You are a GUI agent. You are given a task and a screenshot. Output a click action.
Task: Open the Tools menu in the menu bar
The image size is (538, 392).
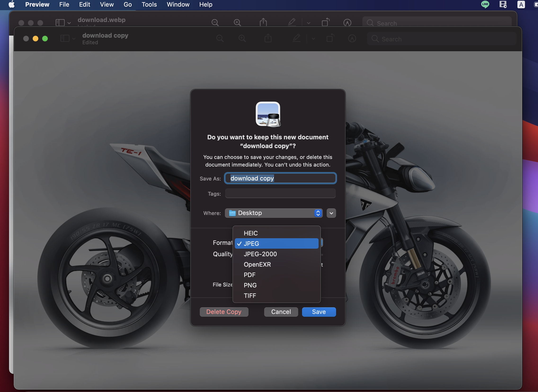(149, 4)
